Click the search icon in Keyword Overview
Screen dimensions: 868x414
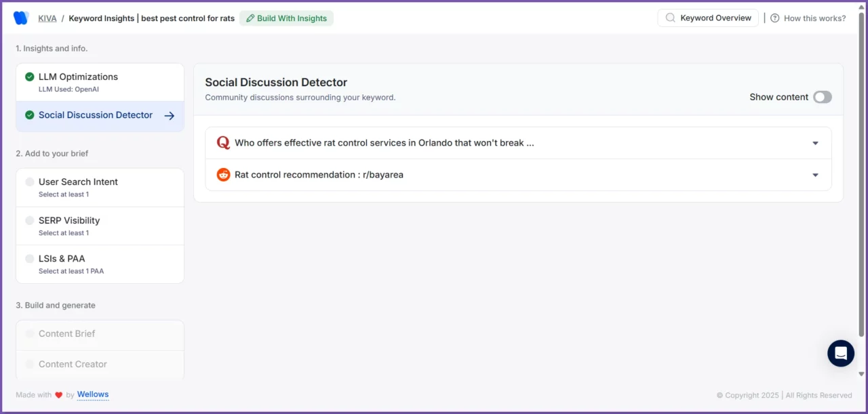coord(671,18)
